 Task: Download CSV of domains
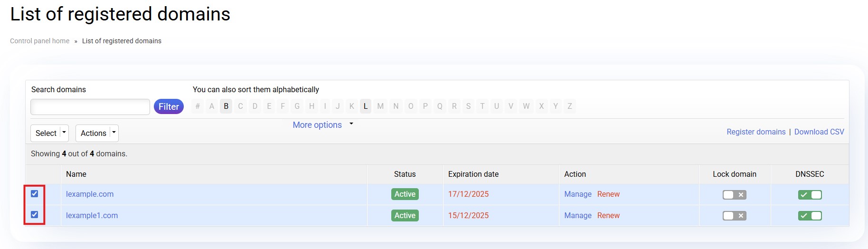pyautogui.click(x=819, y=132)
